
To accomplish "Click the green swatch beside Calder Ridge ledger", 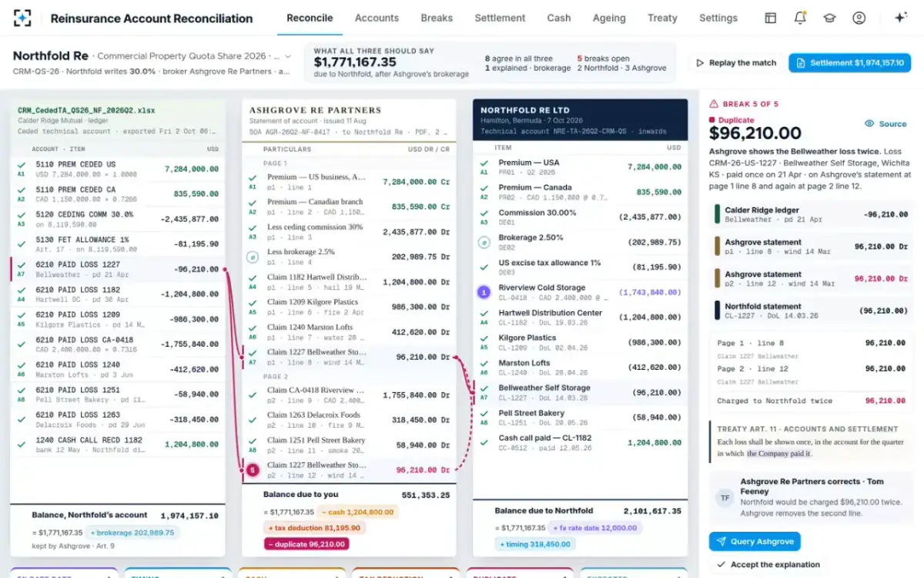I will (717, 214).
